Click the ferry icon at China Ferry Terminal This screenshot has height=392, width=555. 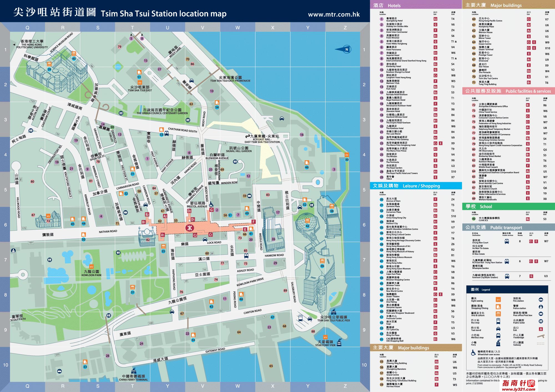pos(134,371)
